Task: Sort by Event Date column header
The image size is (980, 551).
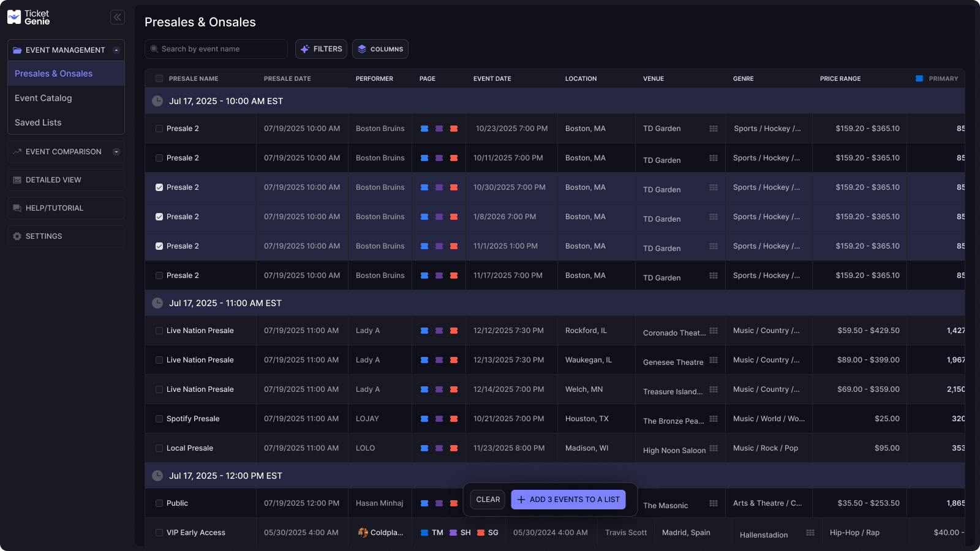Action: pos(492,78)
